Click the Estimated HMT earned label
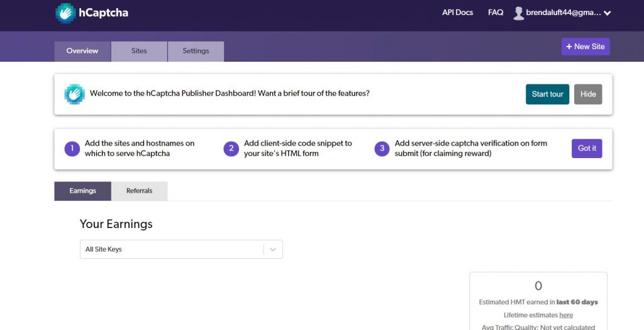The height and width of the screenshot is (330, 644). coord(538,302)
